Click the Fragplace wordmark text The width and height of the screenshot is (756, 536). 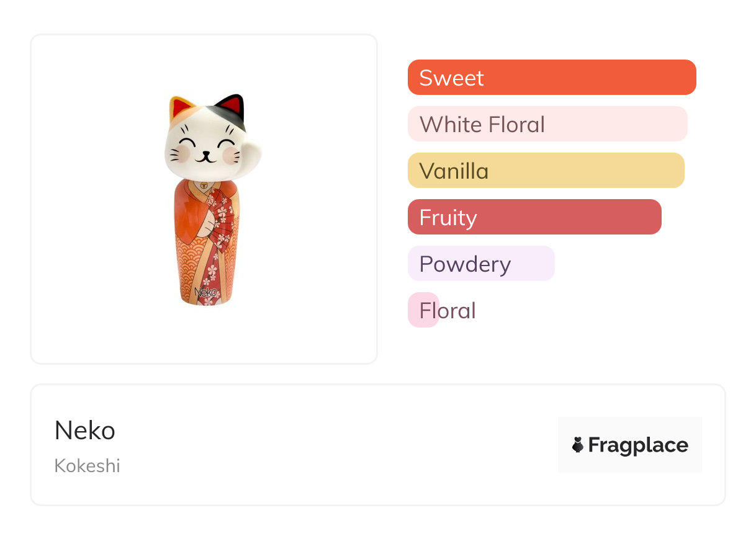click(x=637, y=445)
